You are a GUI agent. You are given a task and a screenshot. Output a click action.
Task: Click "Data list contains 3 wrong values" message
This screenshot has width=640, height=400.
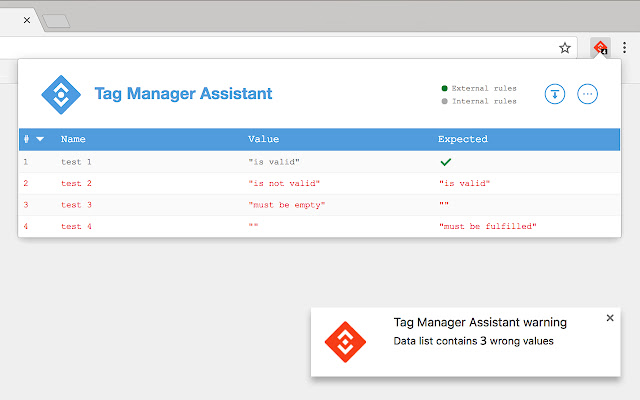[x=473, y=341]
